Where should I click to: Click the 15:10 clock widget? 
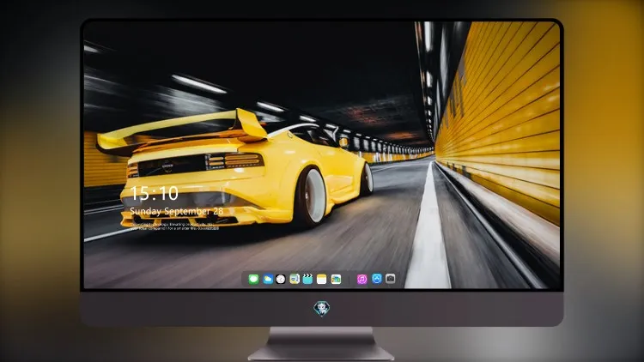(154, 193)
